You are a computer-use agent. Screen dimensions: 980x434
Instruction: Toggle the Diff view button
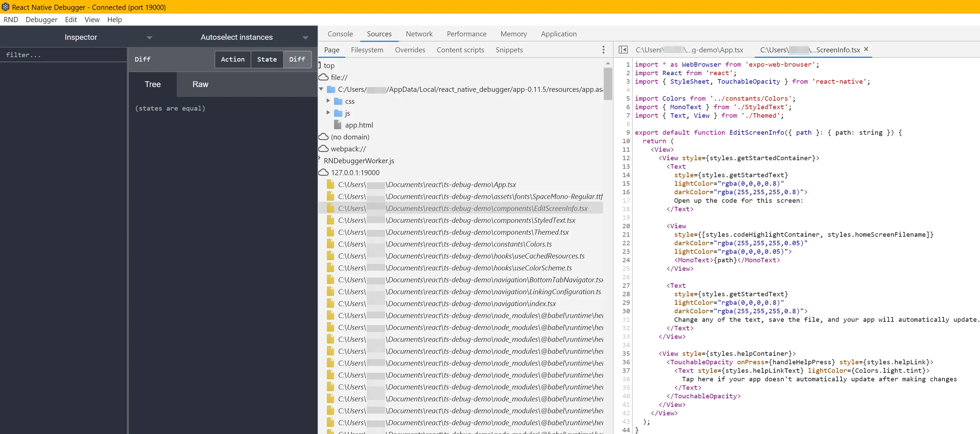297,59
